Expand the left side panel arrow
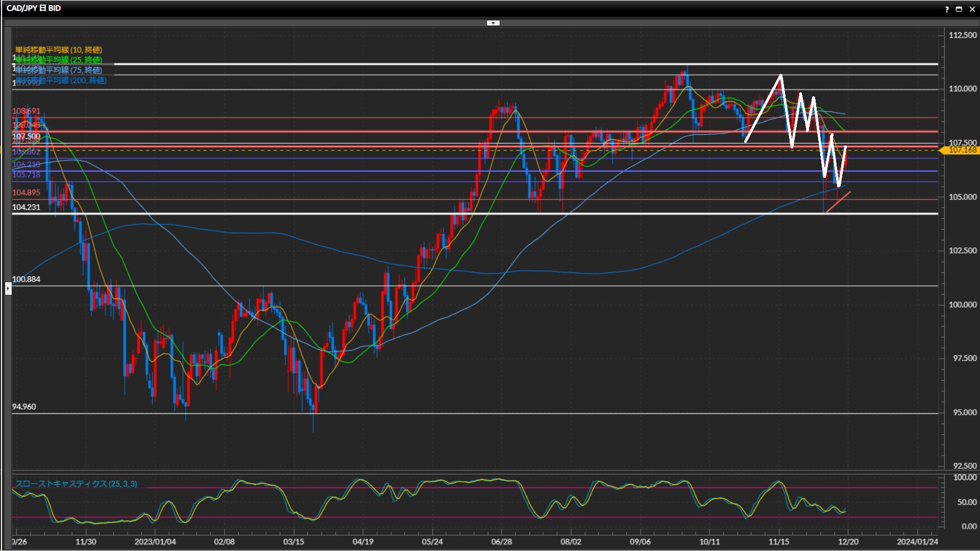This screenshot has width=980, height=551. pos(8,289)
